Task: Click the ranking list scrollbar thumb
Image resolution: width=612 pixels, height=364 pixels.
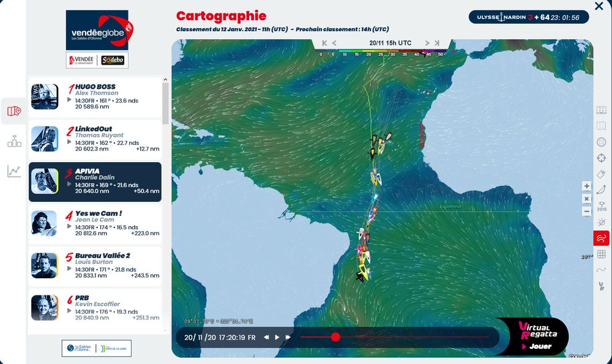Action: [x=165, y=103]
